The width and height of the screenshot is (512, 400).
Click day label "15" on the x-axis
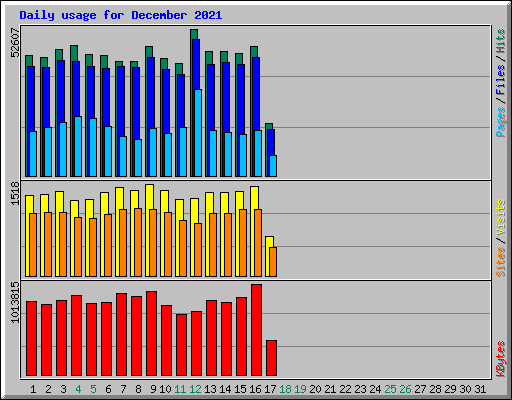coord(240,389)
